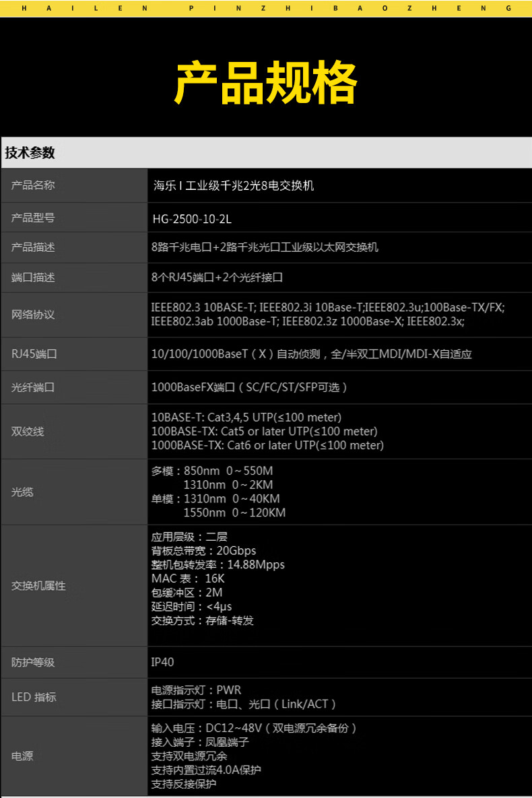The image size is (532, 798).
Task: Click the 10BASE-T: Cat3,4,5 UTP line
Action: click(x=246, y=418)
